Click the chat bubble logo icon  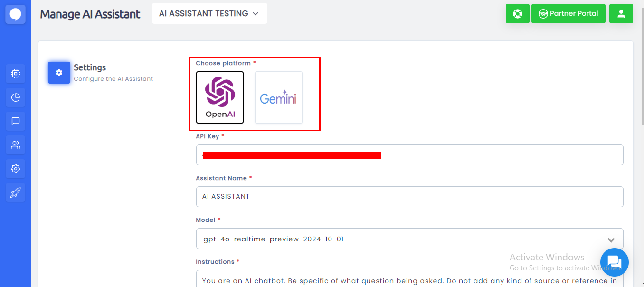coord(15,14)
